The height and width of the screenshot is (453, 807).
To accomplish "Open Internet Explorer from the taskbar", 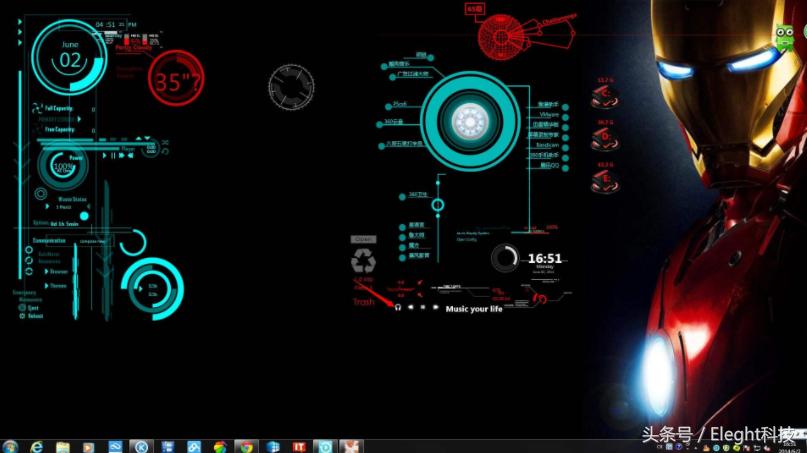I will (x=36, y=447).
